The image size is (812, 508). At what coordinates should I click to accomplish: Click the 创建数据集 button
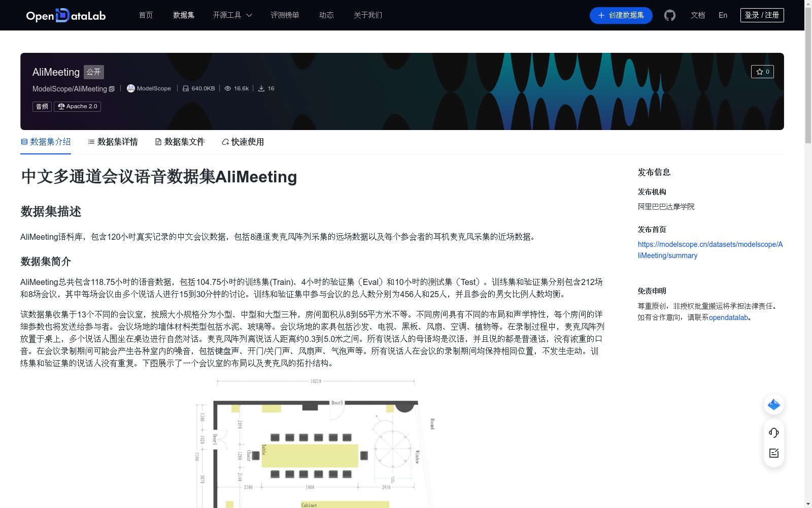pos(621,15)
